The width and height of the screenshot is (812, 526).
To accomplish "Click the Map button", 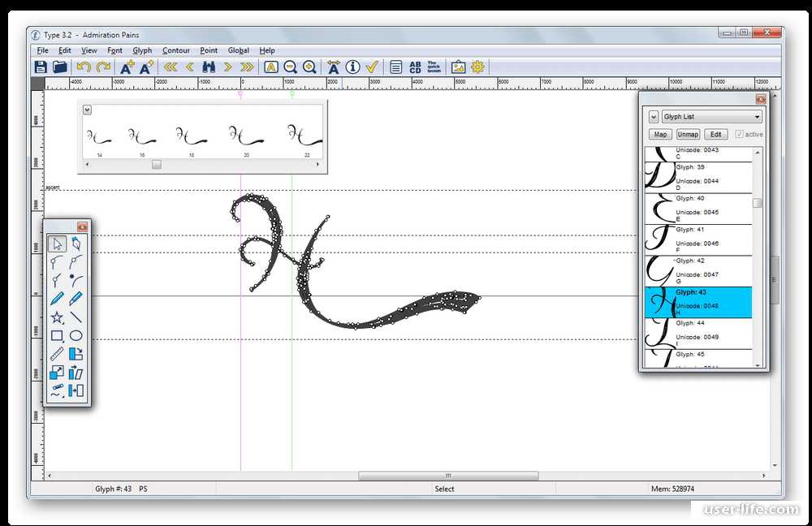I will [660, 134].
